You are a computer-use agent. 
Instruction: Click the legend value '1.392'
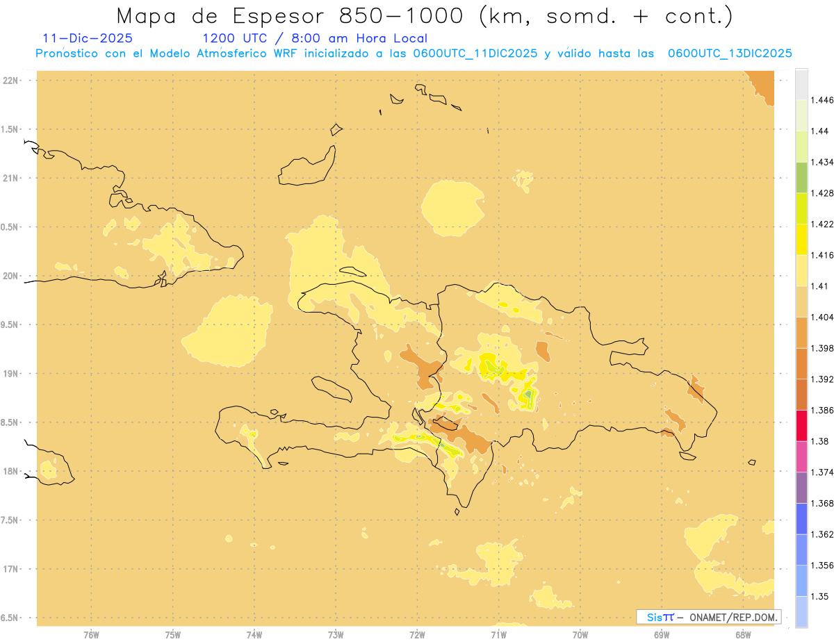[x=821, y=379]
